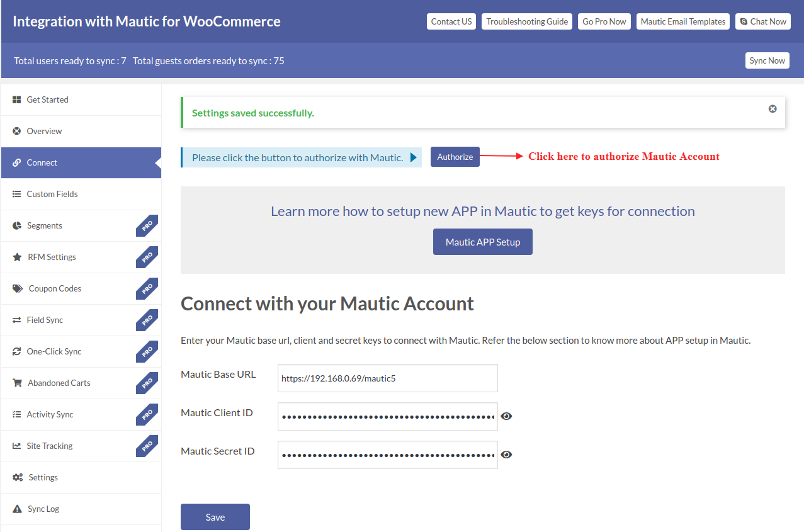Click the Field Sync arrows icon
Image resolution: width=804 pixels, height=532 pixels.
[x=17, y=320]
